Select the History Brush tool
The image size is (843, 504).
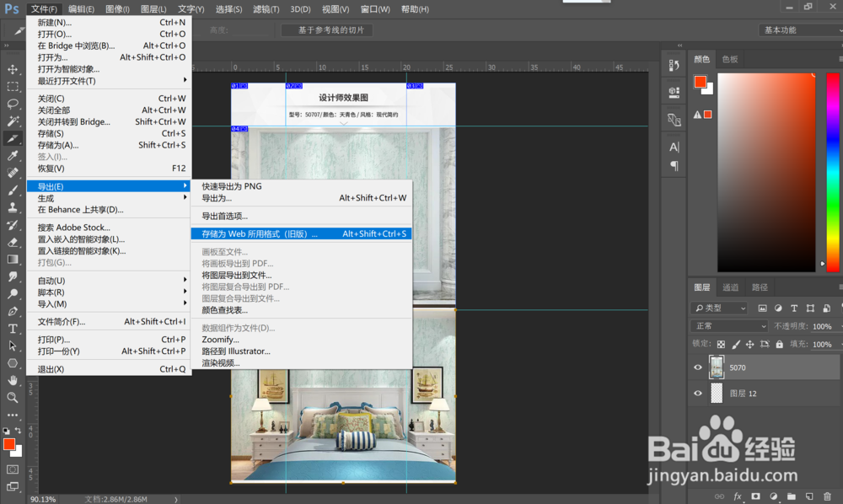(13, 224)
